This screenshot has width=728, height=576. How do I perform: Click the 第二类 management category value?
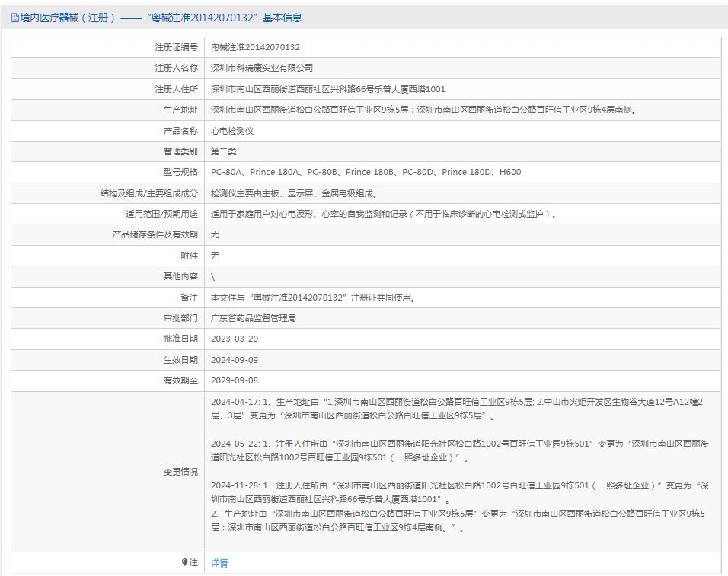(224, 151)
